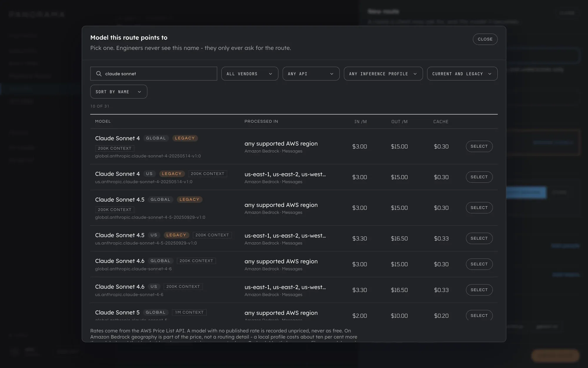
Task: Click the search magnifier icon
Action: pos(99,74)
